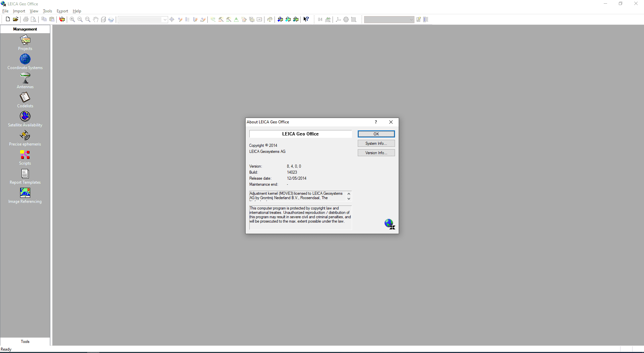Image resolution: width=644 pixels, height=353 pixels.
Task: Open Precise ephemeris management
Action: (x=25, y=138)
